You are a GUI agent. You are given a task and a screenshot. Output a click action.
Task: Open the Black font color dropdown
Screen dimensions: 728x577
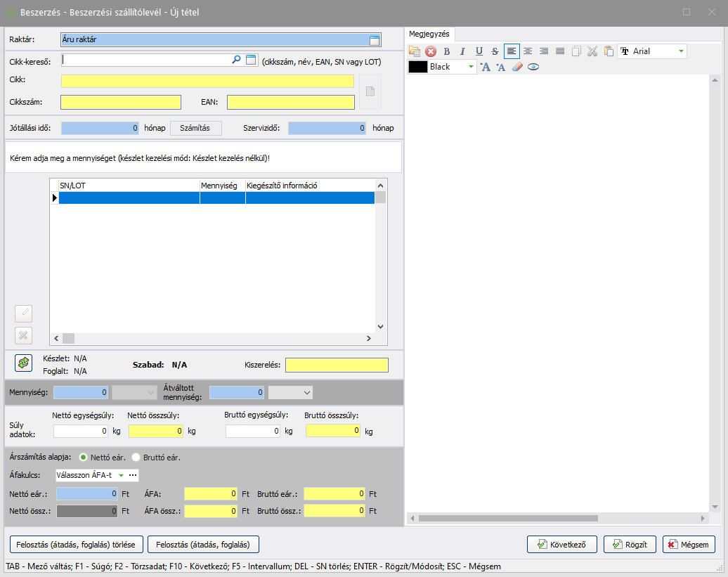pos(471,67)
